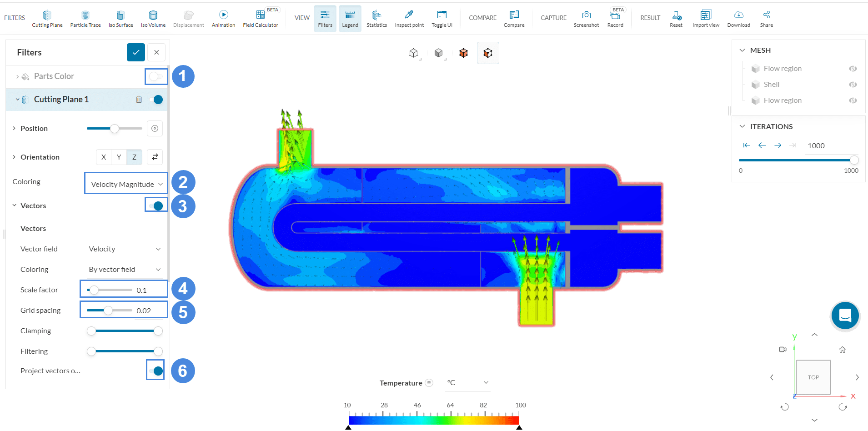Image resolution: width=868 pixels, height=431 pixels.
Task: Hide the Shell mesh part
Action: [x=853, y=85]
